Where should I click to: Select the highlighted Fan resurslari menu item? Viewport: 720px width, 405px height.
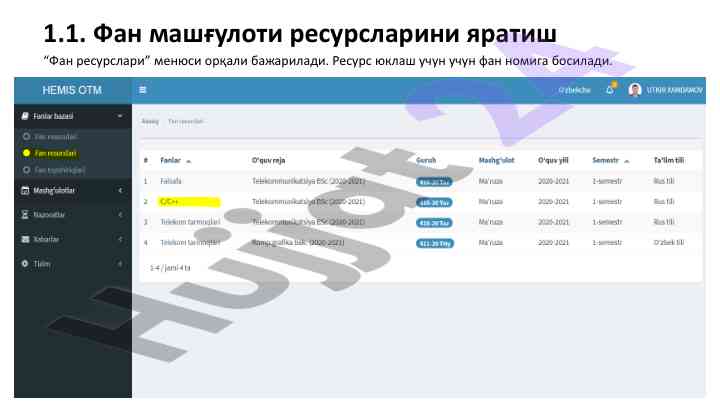click(56, 153)
